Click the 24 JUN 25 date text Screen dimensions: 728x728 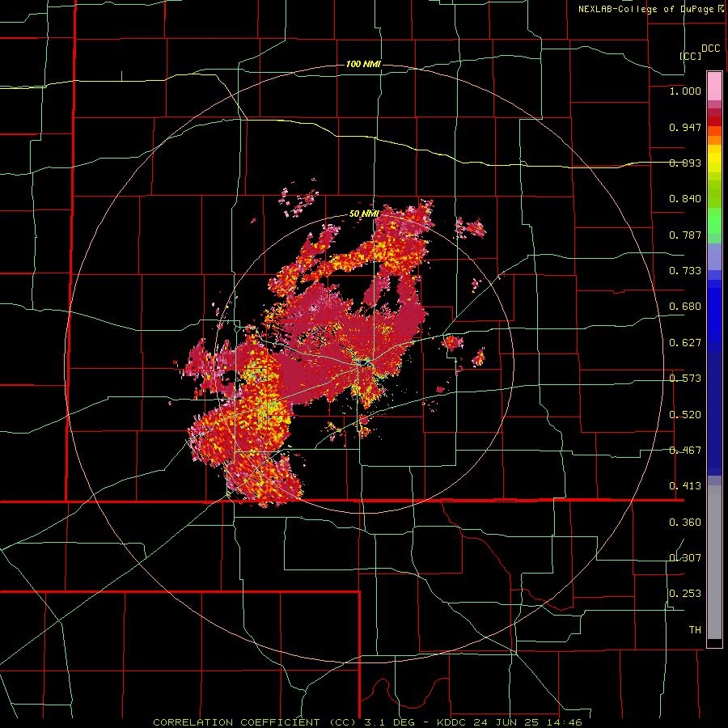[x=506, y=722]
